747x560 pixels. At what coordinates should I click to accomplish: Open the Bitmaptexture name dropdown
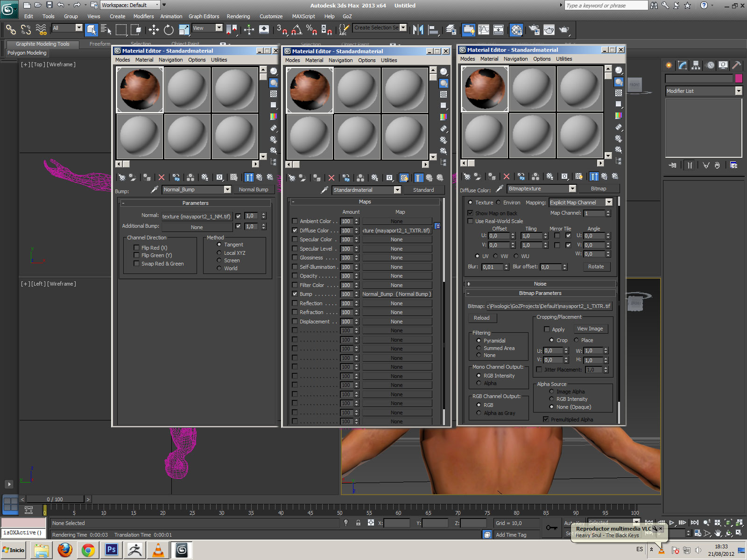click(572, 189)
